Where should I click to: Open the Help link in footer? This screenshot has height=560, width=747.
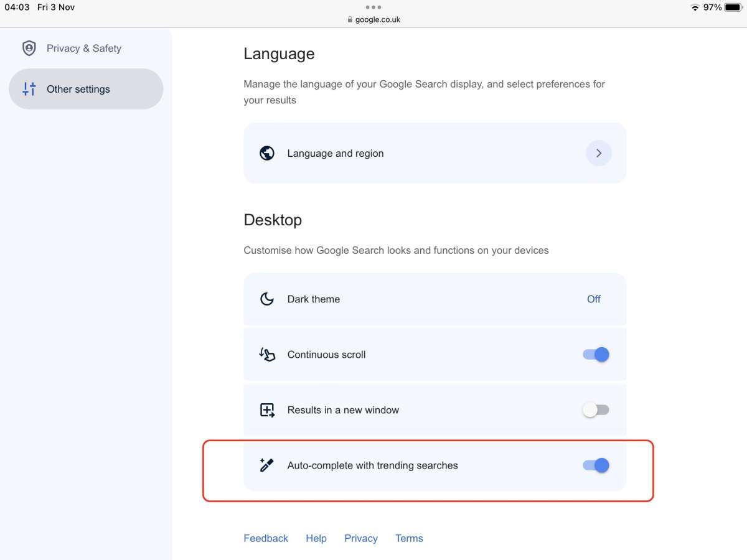pos(316,538)
